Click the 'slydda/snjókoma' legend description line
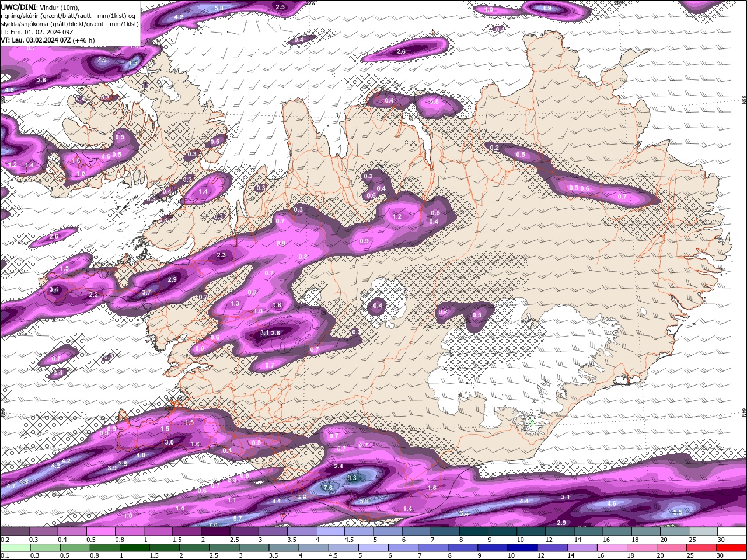Image resolution: width=747 pixels, height=560 pixels. [x=69, y=24]
